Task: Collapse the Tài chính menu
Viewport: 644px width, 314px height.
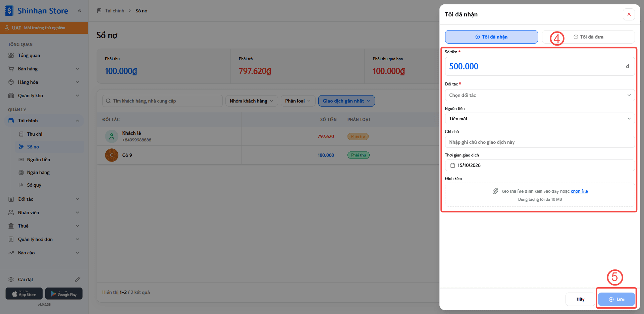Action: [44, 121]
